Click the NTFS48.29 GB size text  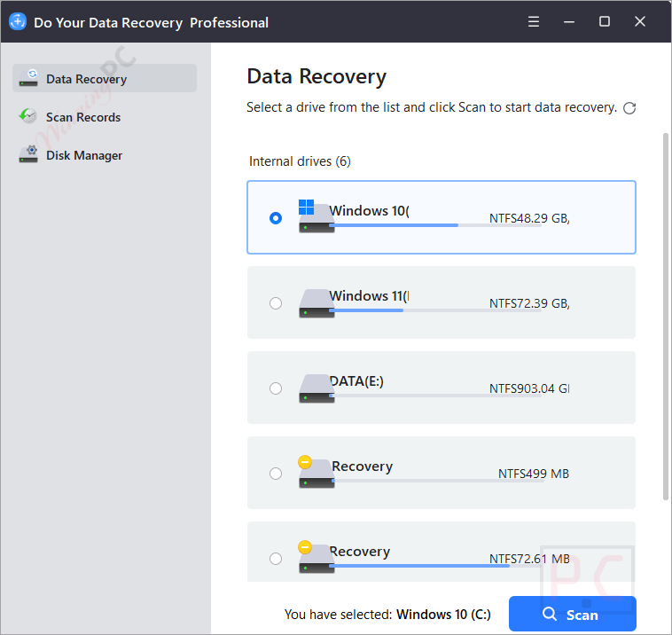(x=529, y=218)
